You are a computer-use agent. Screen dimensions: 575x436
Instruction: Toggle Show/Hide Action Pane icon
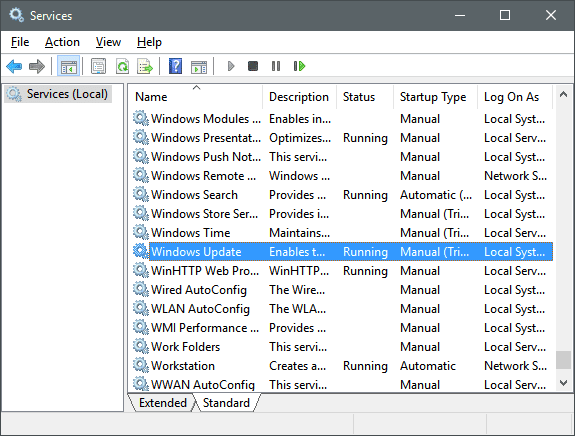click(199, 67)
